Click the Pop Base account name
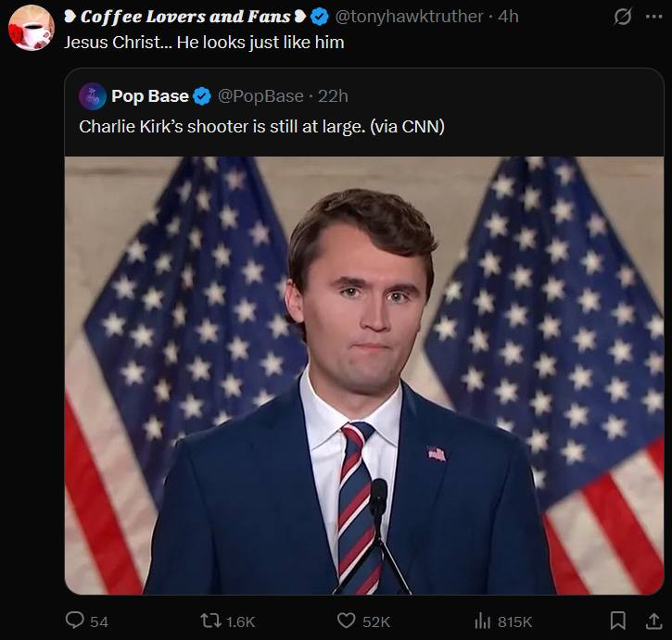 coord(150,96)
